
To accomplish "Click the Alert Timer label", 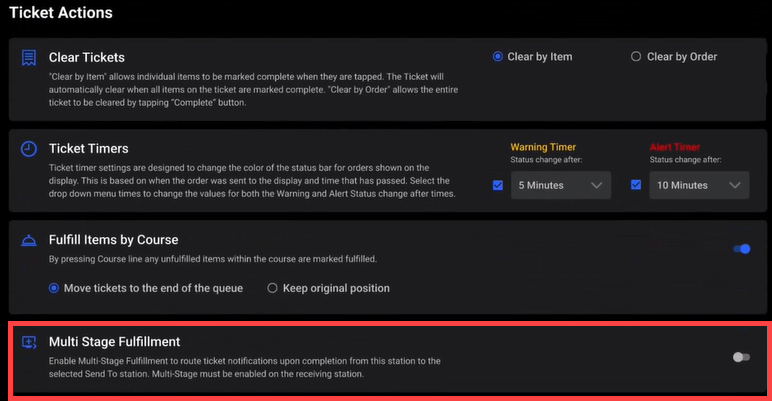I will (675, 147).
